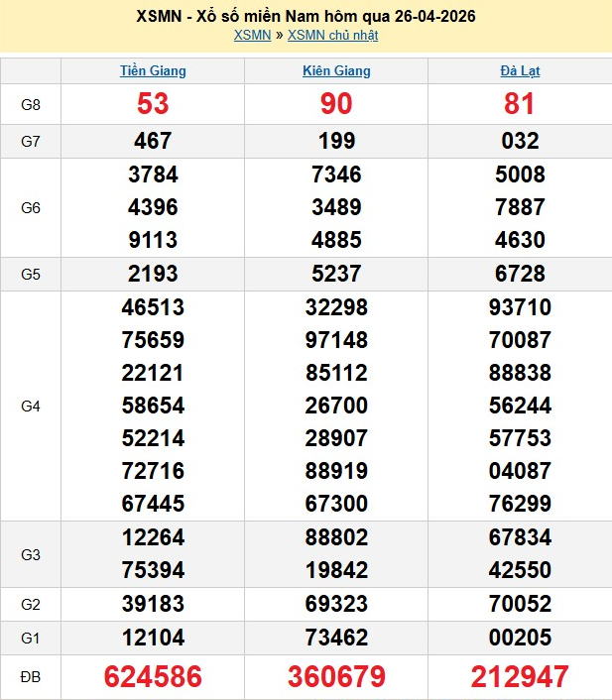
Task: Click the G4 row label
Action: pyautogui.click(x=31, y=407)
